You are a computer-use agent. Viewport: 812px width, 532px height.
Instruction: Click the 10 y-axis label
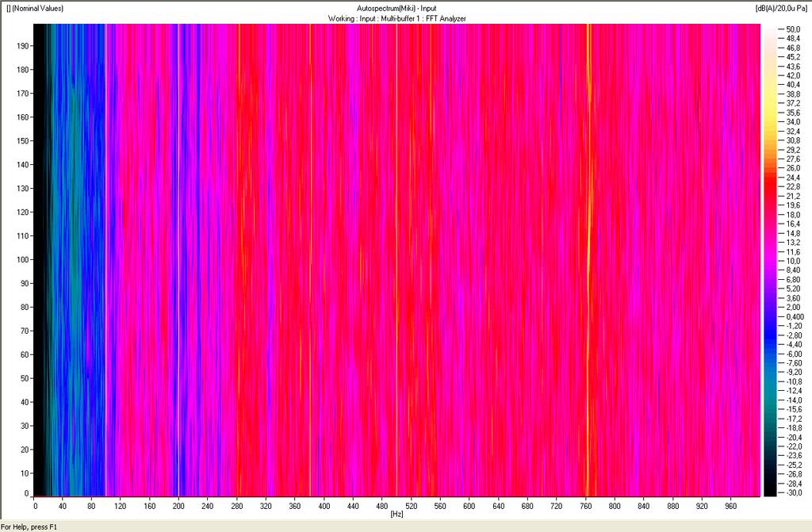coord(25,473)
